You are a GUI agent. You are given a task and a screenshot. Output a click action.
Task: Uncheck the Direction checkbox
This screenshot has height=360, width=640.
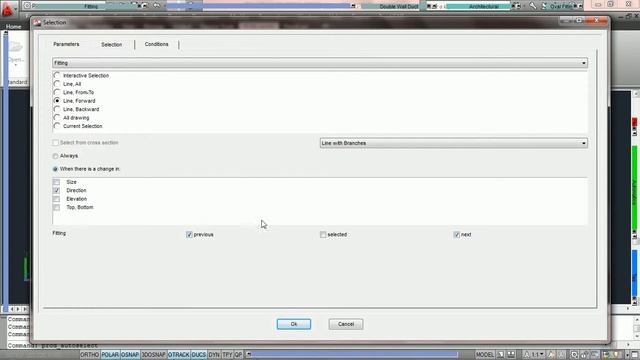click(56, 191)
